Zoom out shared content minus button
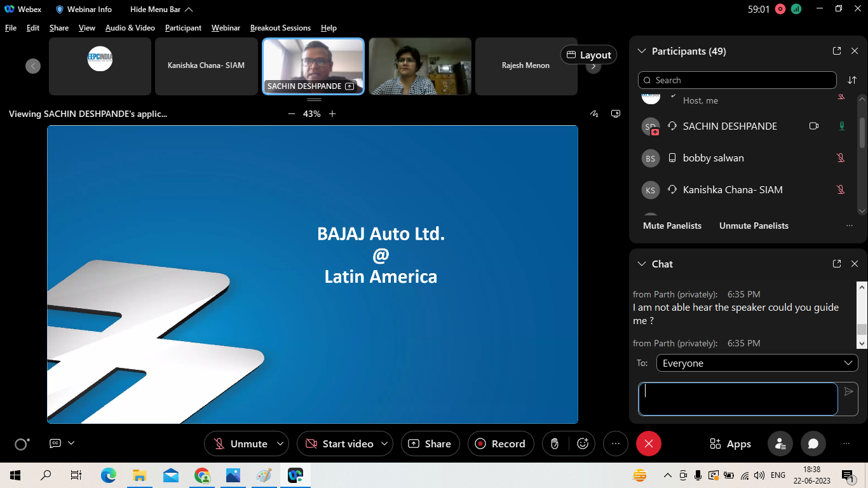The image size is (868, 488). click(292, 114)
